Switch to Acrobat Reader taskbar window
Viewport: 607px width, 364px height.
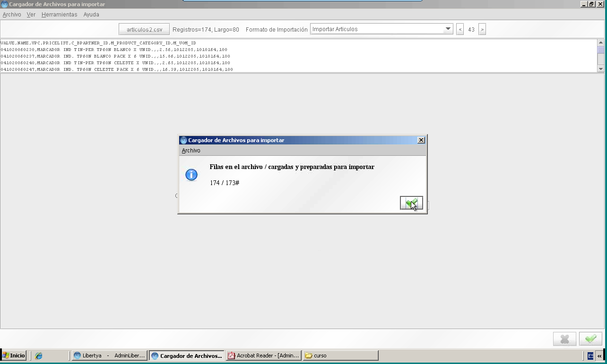tap(264, 356)
